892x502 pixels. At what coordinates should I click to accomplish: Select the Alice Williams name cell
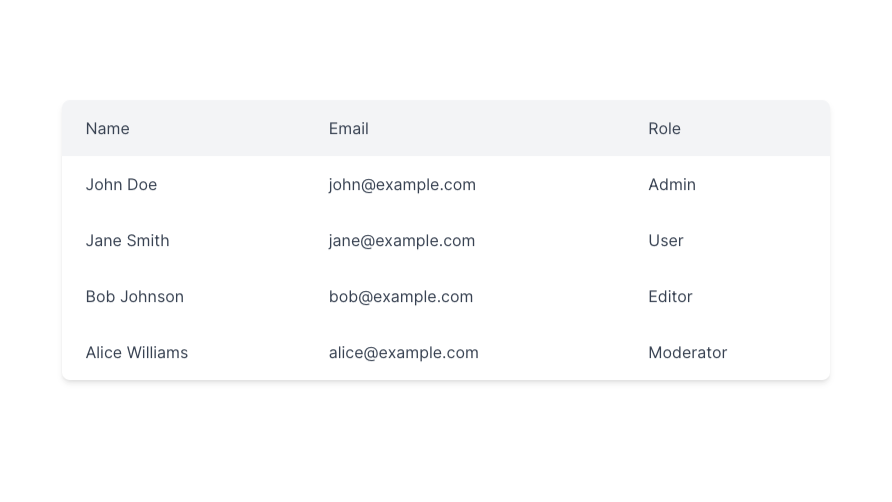point(136,353)
